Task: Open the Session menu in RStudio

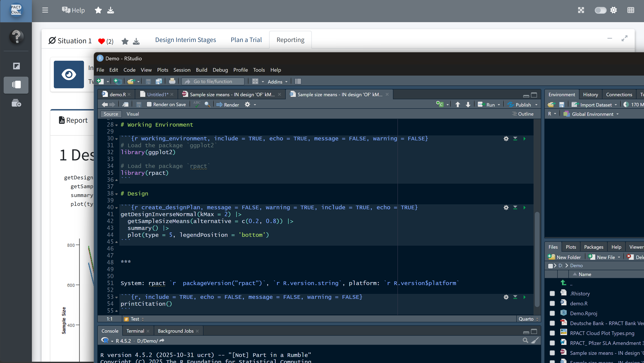Action: click(182, 70)
